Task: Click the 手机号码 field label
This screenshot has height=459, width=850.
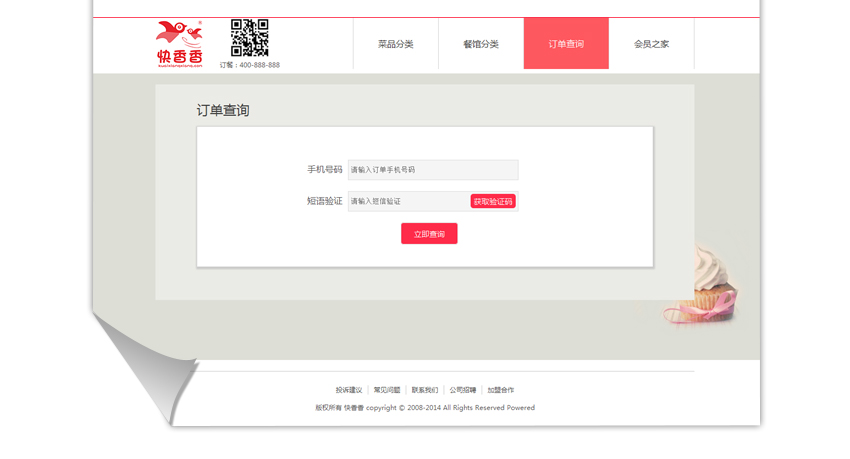Action: (x=324, y=170)
